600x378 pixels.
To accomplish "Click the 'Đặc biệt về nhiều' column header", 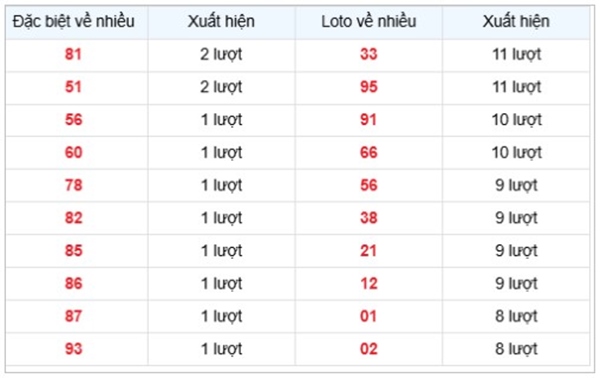I will click(x=73, y=21).
